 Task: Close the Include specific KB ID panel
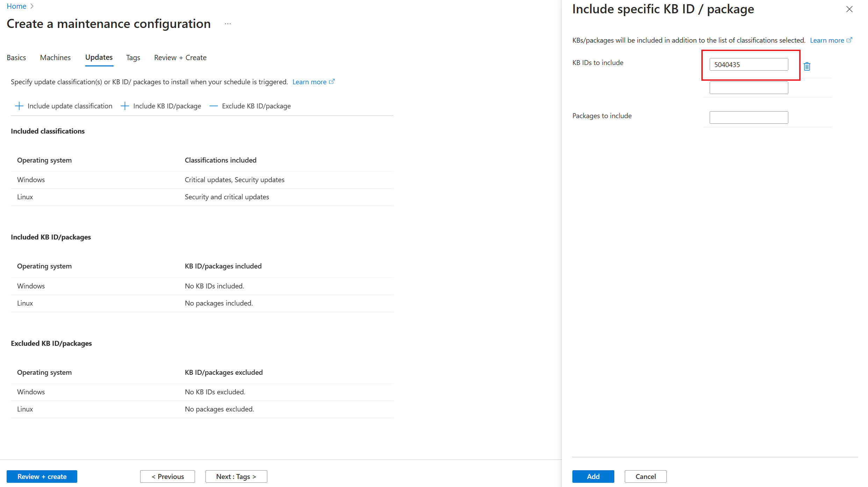pyautogui.click(x=849, y=9)
